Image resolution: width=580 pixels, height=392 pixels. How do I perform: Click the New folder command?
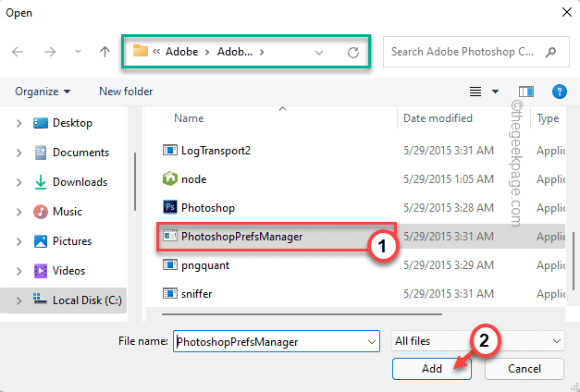(x=126, y=92)
